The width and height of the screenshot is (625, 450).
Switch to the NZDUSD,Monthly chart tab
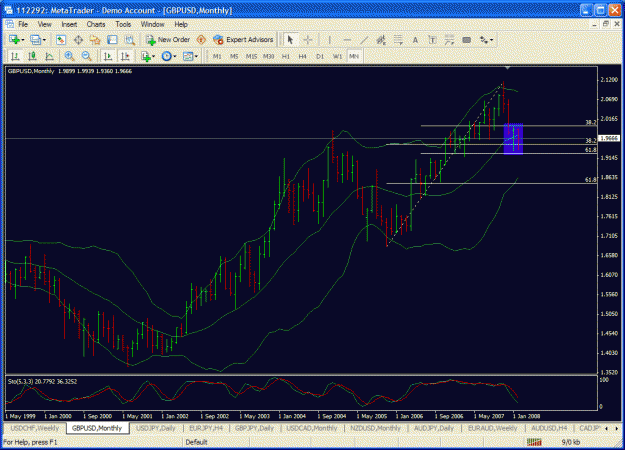375,428
